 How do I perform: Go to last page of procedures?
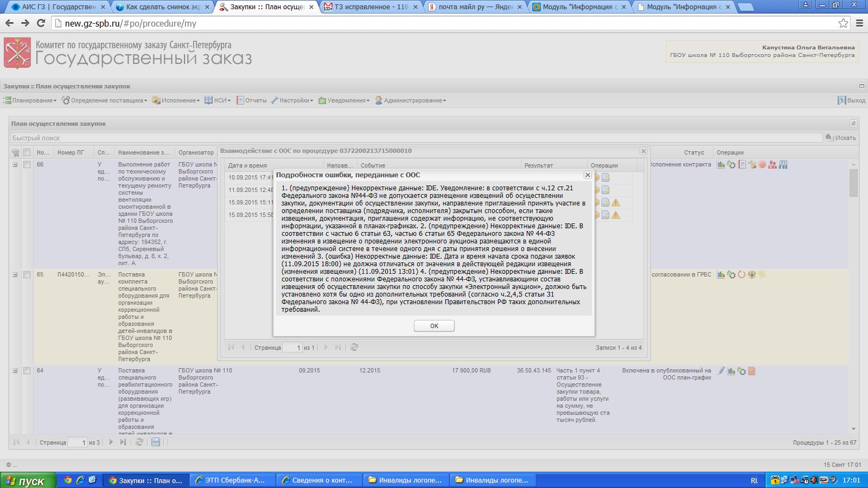tap(123, 442)
